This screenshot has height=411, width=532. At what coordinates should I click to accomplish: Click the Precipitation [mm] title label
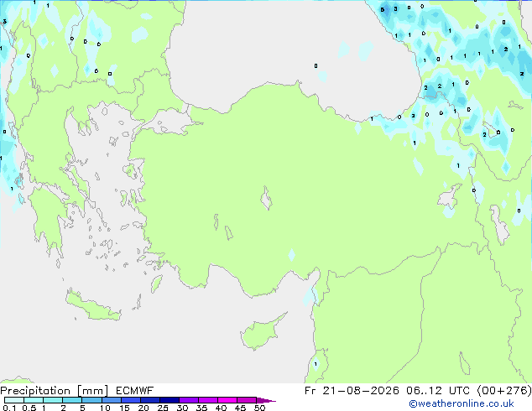(54, 391)
